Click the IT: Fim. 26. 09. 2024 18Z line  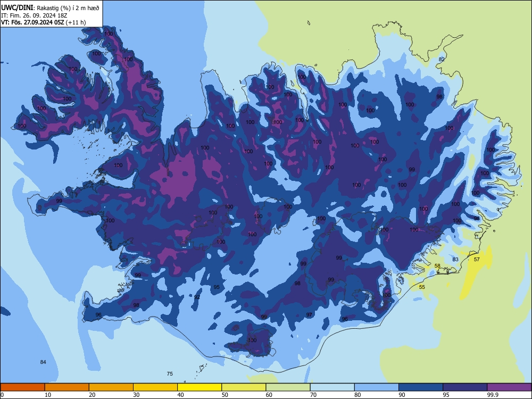(x=34, y=15)
